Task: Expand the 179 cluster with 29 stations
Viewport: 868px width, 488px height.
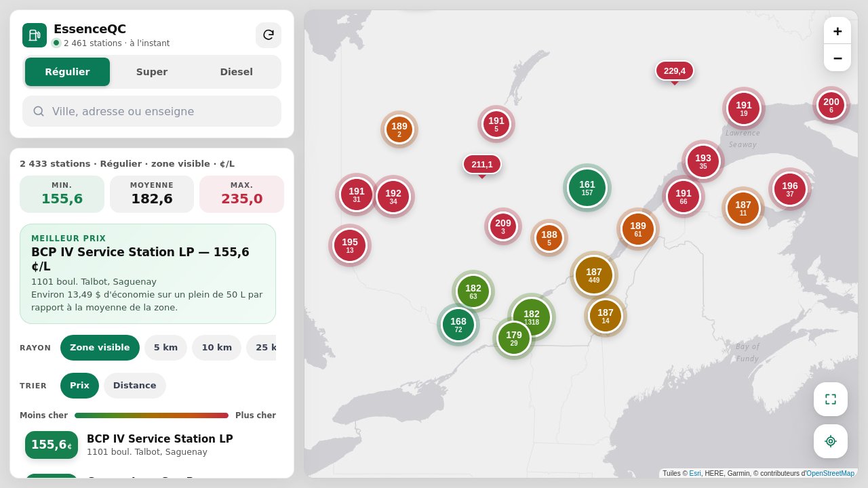Action: point(514,338)
